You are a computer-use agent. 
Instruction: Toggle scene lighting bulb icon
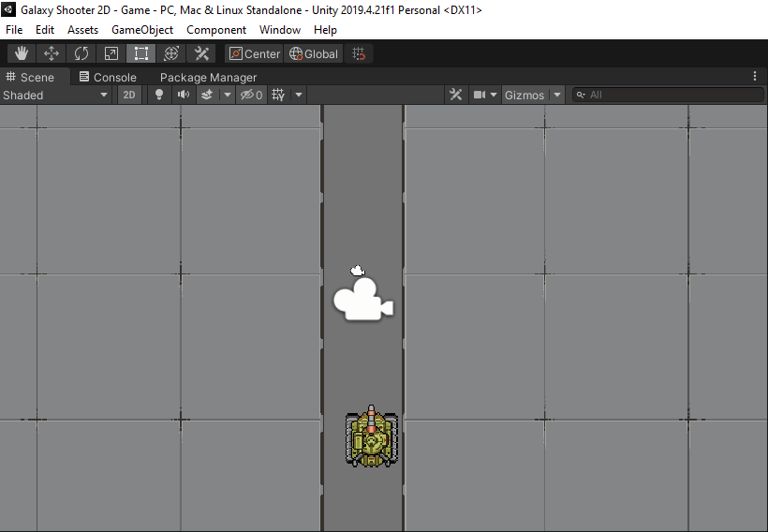coord(159,95)
